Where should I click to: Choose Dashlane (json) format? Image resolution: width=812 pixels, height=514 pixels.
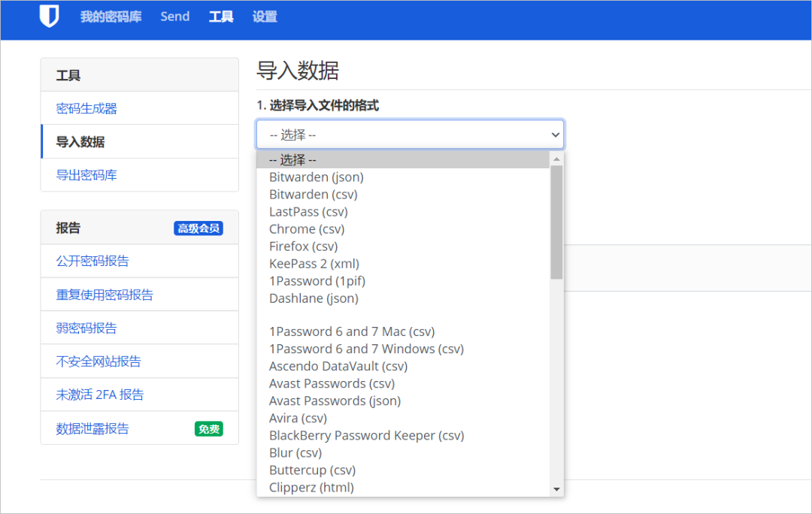coord(403,298)
